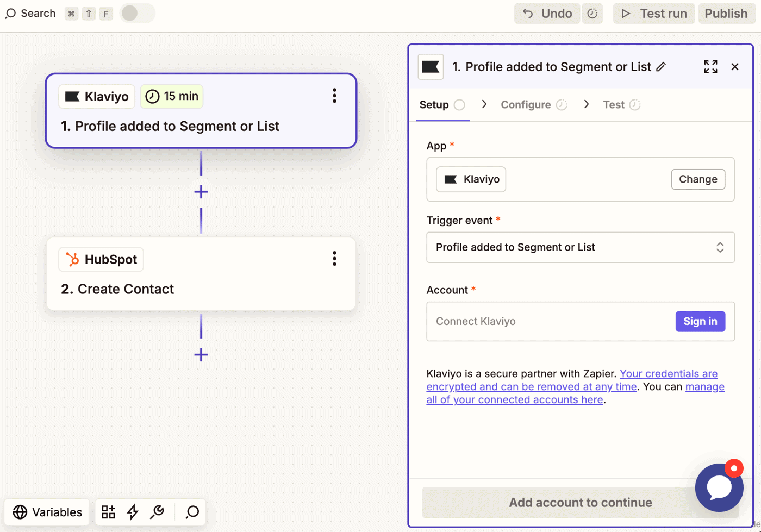Click Add account to continue button
The height and width of the screenshot is (532, 761).
coord(581,503)
